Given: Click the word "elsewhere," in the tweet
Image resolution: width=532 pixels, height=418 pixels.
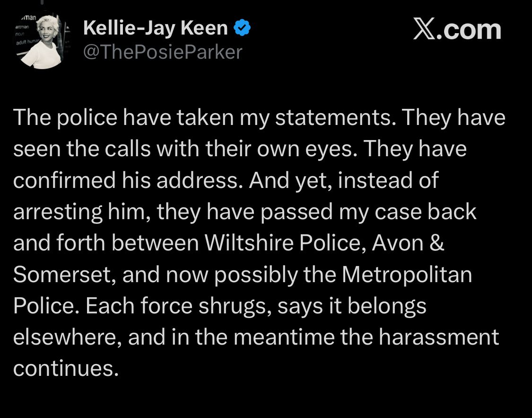Looking at the screenshot, I should pos(67,338).
